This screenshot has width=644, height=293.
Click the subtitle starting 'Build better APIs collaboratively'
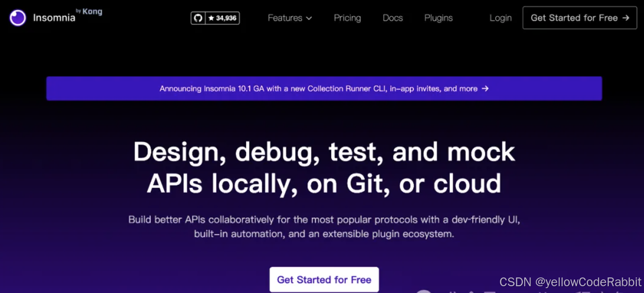(324, 227)
